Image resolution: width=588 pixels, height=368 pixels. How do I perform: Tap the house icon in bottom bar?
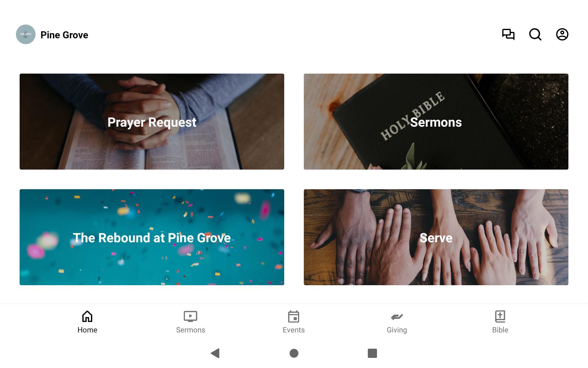pos(87,316)
